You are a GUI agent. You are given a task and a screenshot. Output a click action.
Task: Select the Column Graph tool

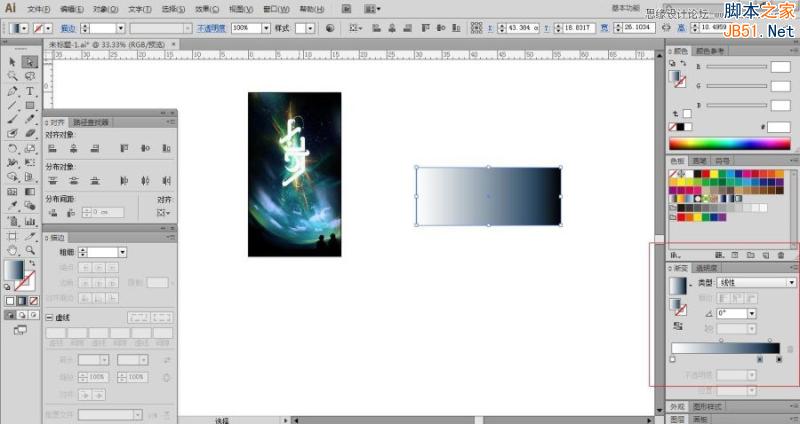coord(30,221)
